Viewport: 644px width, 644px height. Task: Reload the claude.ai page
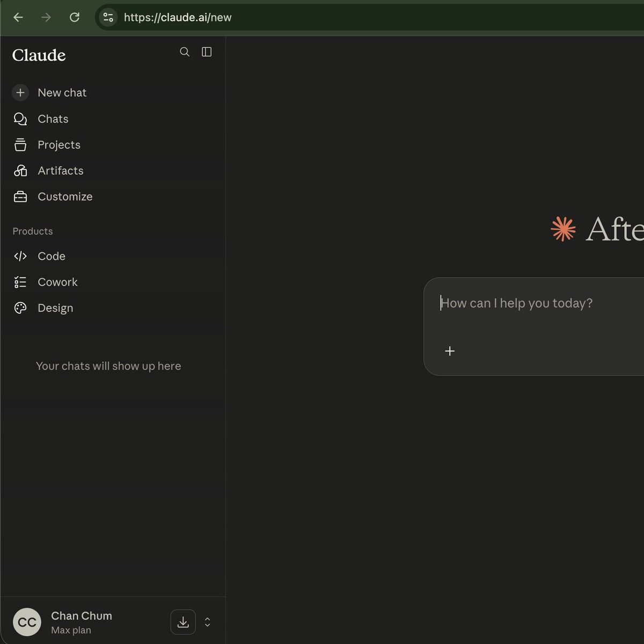[x=75, y=17]
